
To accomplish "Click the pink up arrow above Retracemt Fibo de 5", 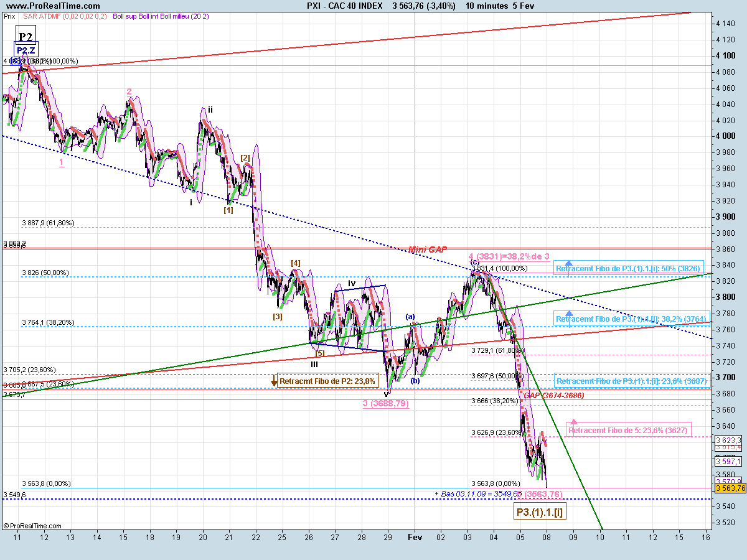I will 573,421.
